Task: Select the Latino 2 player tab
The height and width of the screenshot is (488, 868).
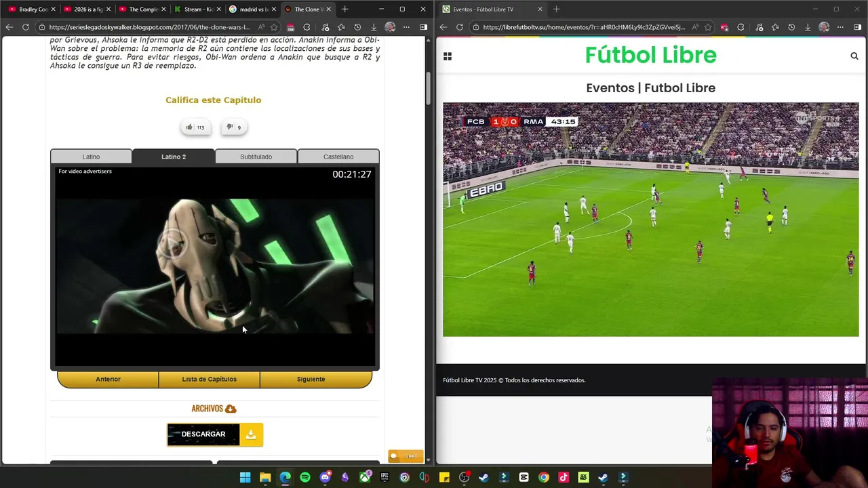Action: 174,157
